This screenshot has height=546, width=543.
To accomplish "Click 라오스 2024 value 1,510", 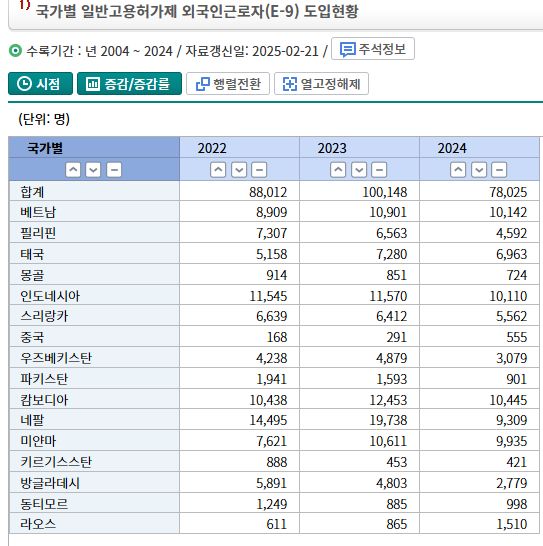I will [512, 524].
